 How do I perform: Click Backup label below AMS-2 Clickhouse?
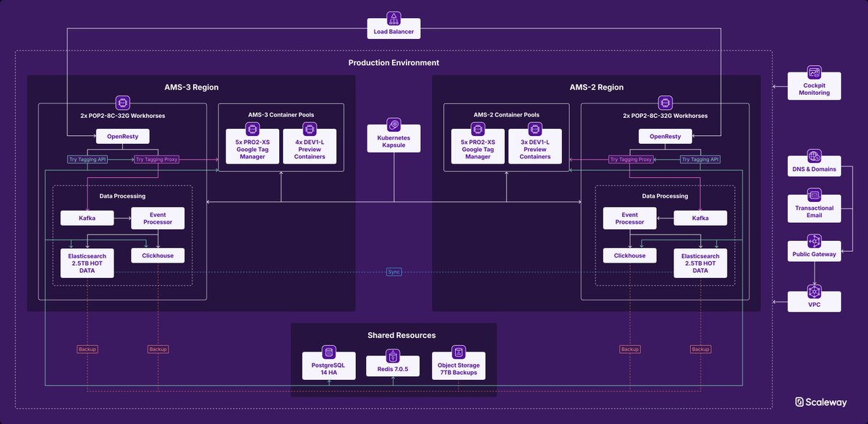[630, 349]
